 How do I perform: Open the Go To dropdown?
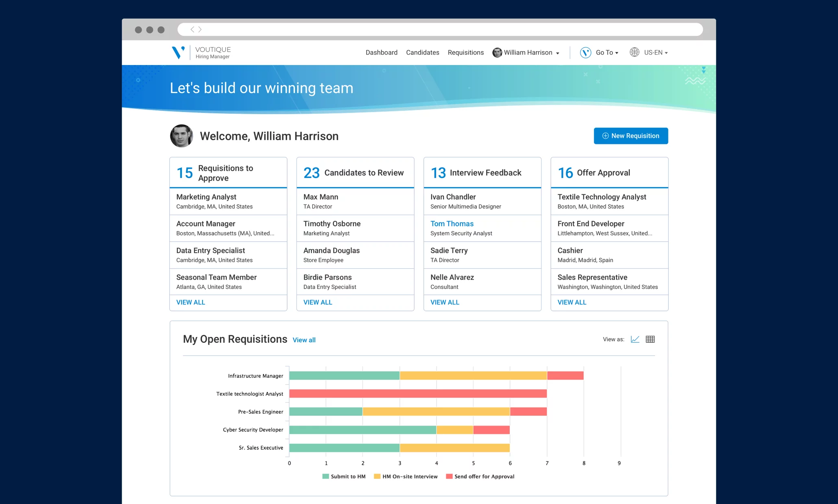pyautogui.click(x=606, y=52)
